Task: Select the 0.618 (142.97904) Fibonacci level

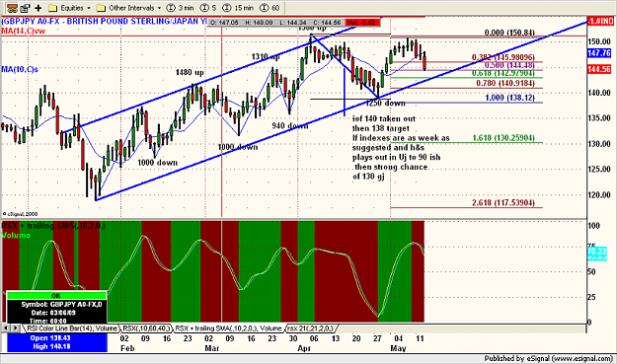Action: point(503,73)
